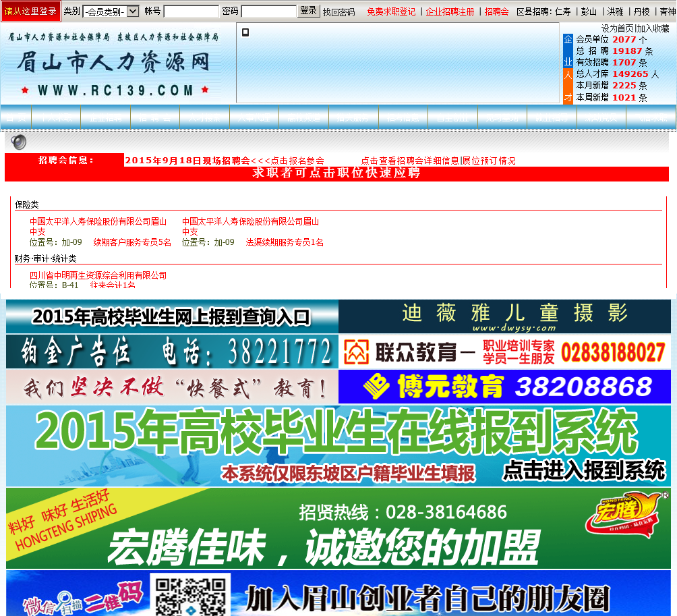Open 四川省中明再生资源综合利用有限公司 link
Image resolution: width=677 pixels, height=616 pixels.
(x=98, y=275)
